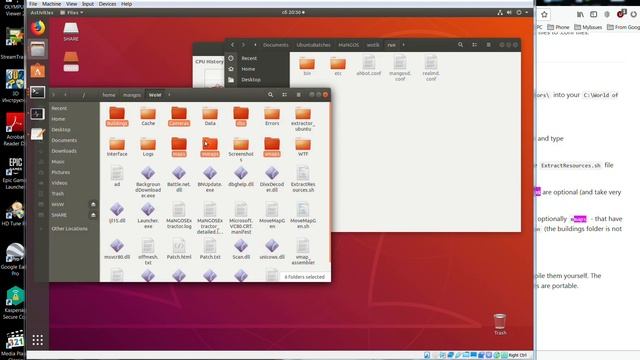This screenshot has width=640, height=360.
Task: Go to the mangos breadcrumb
Action: click(x=132, y=95)
